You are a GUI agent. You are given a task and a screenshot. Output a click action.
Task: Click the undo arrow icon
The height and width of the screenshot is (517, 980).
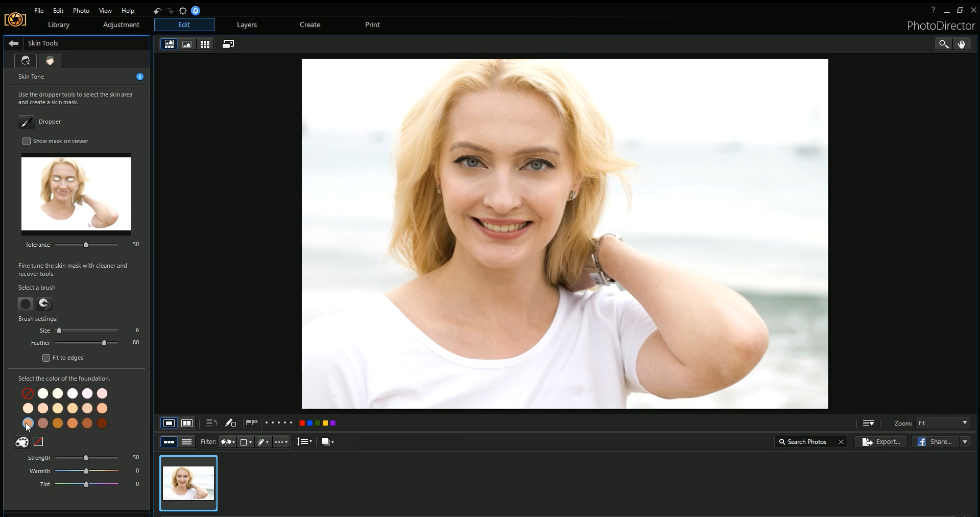[x=157, y=11]
